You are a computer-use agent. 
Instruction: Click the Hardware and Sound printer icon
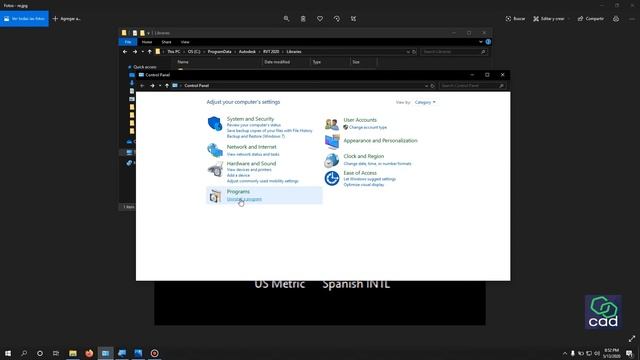pos(215,168)
